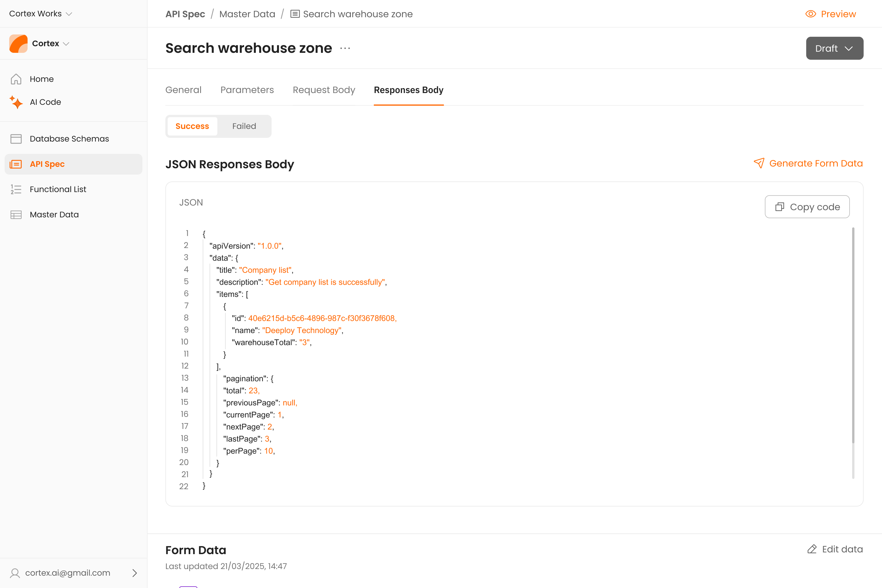The width and height of the screenshot is (882, 588).
Task: Switch response view to Success
Action: tap(192, 126)
